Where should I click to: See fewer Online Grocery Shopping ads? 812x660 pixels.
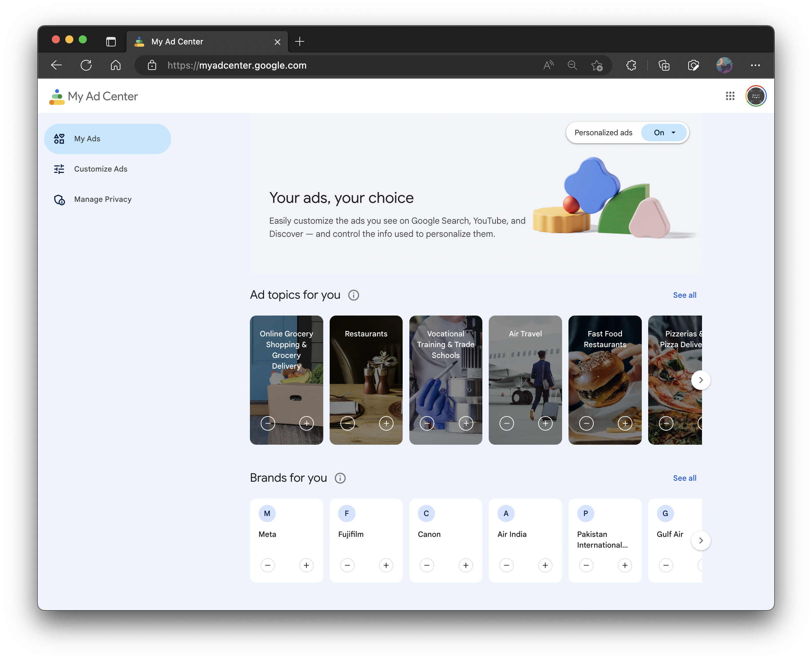tap(268, 423)
